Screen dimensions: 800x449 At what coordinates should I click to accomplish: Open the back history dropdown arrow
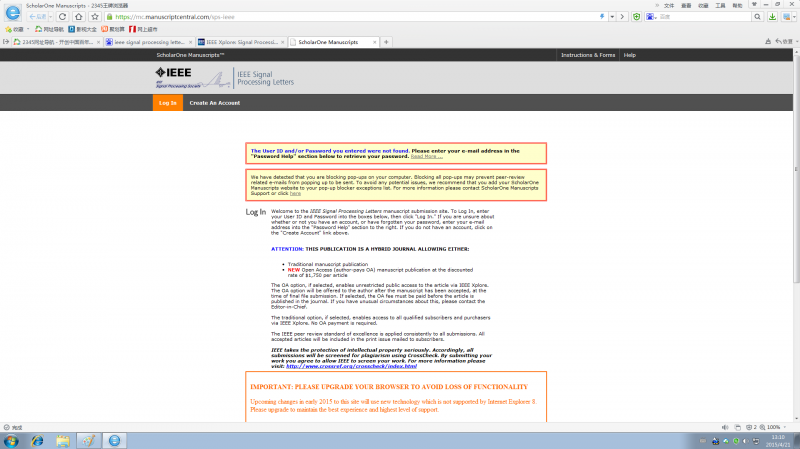click(51, 17)
